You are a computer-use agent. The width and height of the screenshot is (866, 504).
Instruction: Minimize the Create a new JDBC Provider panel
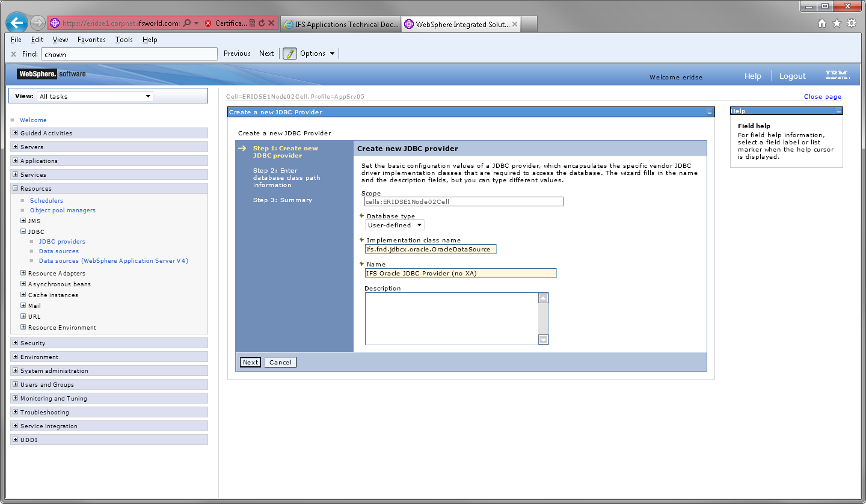point(710,112)
